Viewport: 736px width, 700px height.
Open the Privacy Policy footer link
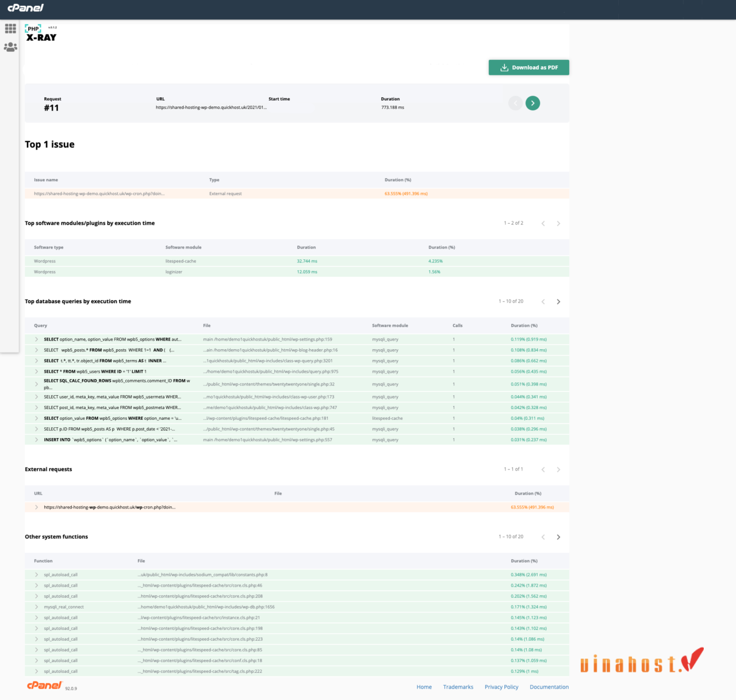click(501, 687)
